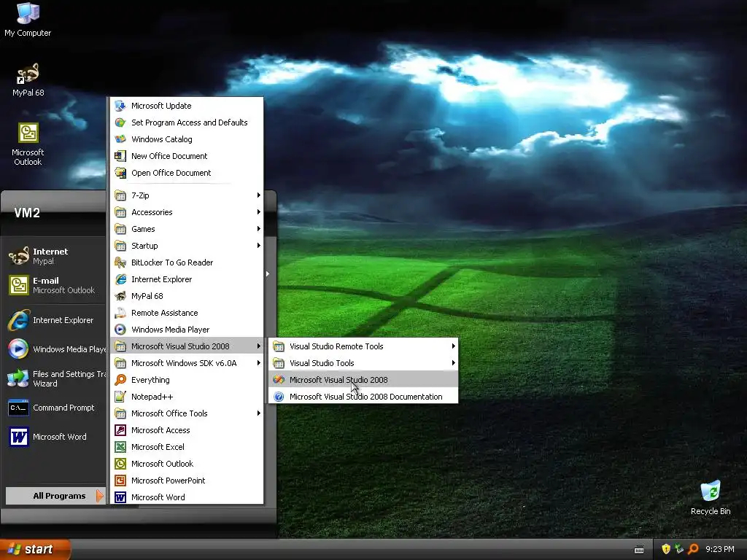The height and width of the screenshot is (560, 747).
Task: Expand the Accessories folder
Action: (187, 212)
